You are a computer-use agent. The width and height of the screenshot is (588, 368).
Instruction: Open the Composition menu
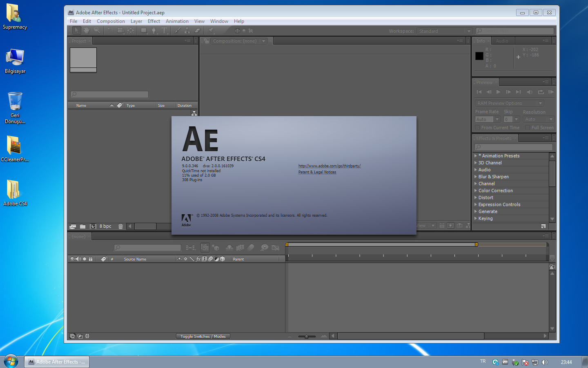coord(111,21)
